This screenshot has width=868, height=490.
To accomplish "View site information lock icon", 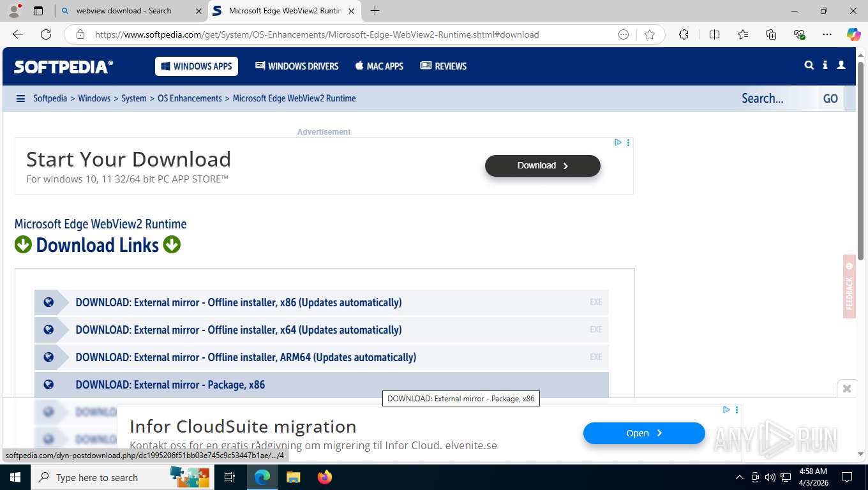I will tap(80, 34).
